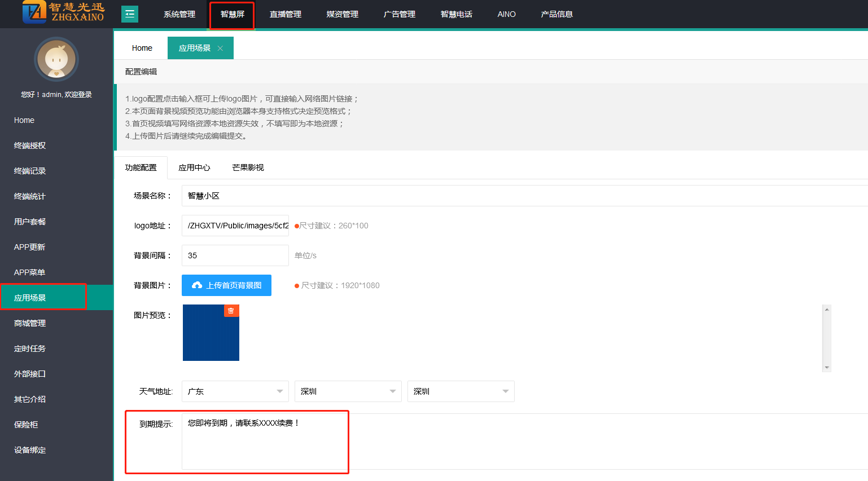Toggle the sidebar collapse menu icon
The image size is (868, 481).
coord(130,14)
